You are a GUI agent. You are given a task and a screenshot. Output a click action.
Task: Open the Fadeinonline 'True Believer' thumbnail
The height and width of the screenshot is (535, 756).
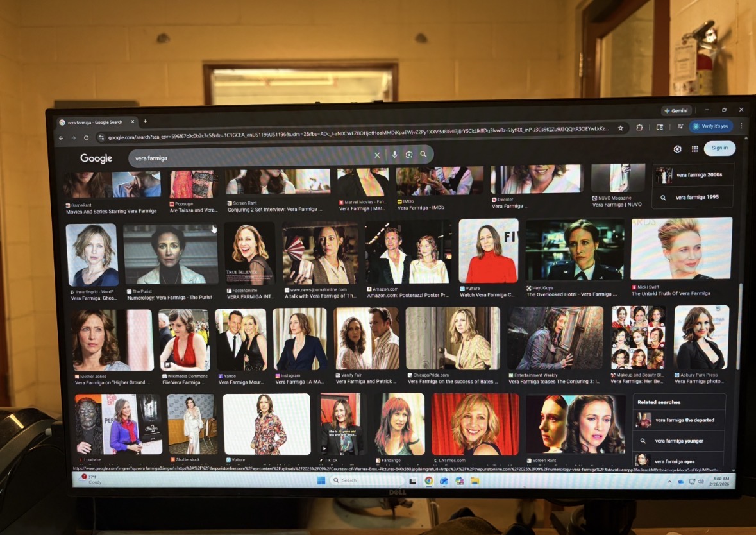(x=249, y=253)
